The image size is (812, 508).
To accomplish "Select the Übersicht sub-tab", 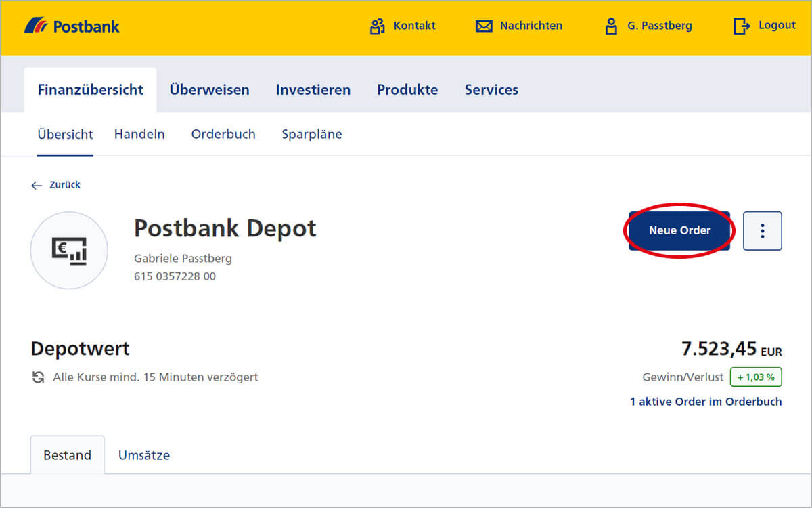I will [65, 134].
